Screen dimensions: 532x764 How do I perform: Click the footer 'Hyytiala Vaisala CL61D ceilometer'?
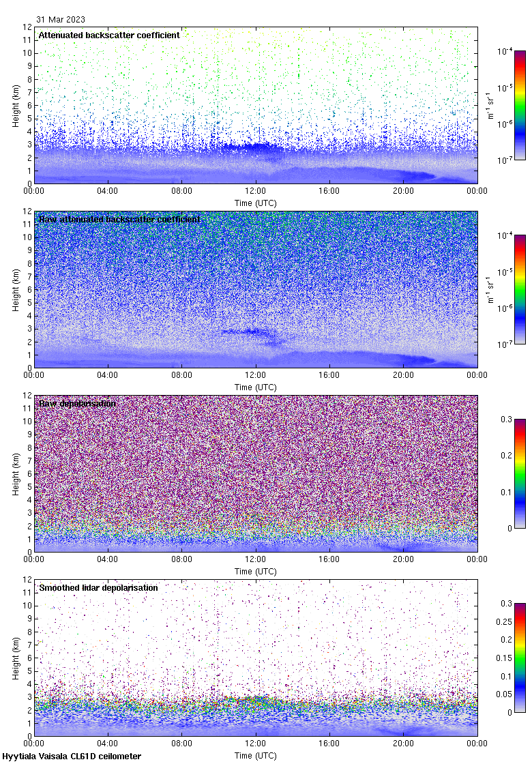pos(72,756)
